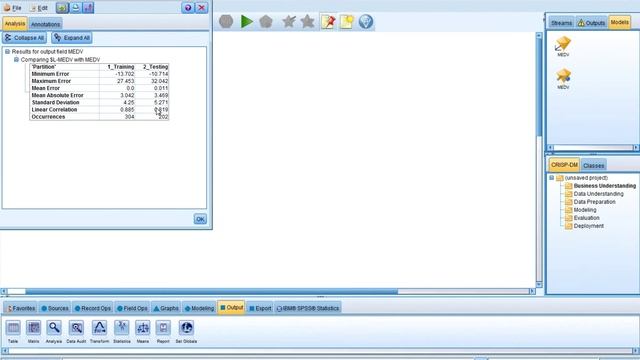Click the canvas horizontal scrollbar thumb
Viewport: 640px width, 360px height.
[x=211, y=291]
